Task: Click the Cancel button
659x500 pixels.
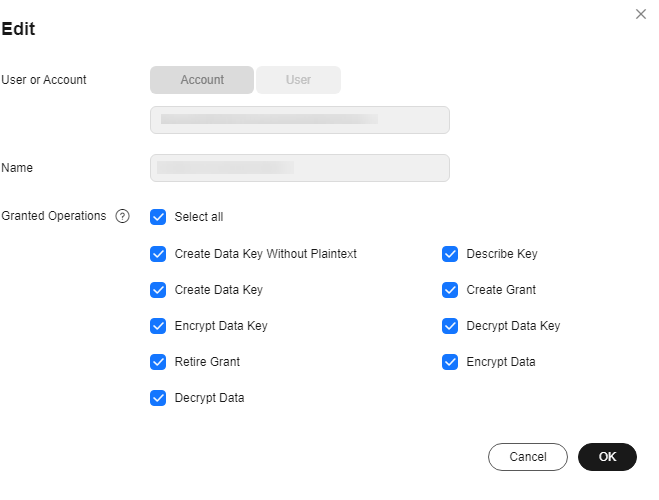Action: tap(528, 457)
